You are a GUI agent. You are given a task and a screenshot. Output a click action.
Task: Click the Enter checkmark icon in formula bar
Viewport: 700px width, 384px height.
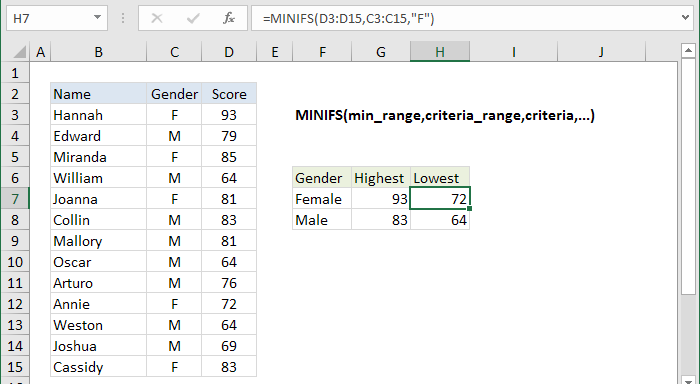tap(193, 18)
